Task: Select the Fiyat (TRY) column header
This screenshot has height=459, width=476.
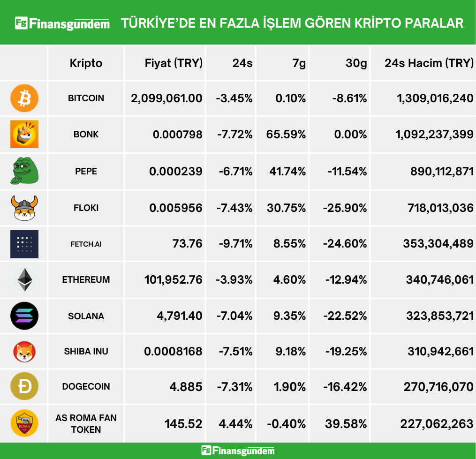Action: pos(174,63)
